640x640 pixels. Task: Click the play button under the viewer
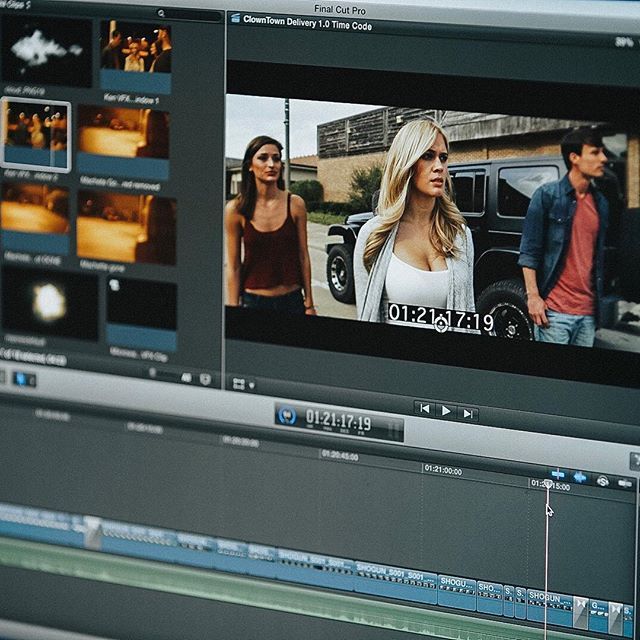446,411
